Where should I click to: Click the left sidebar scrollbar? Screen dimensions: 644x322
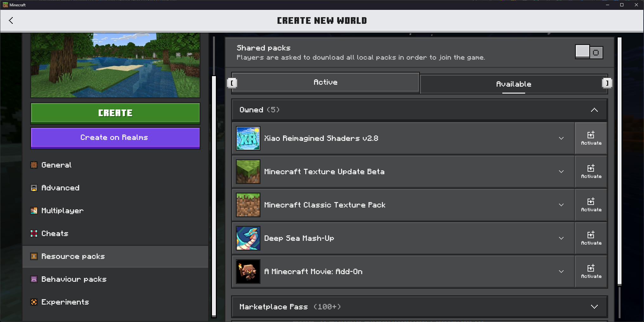click(214, 196)
